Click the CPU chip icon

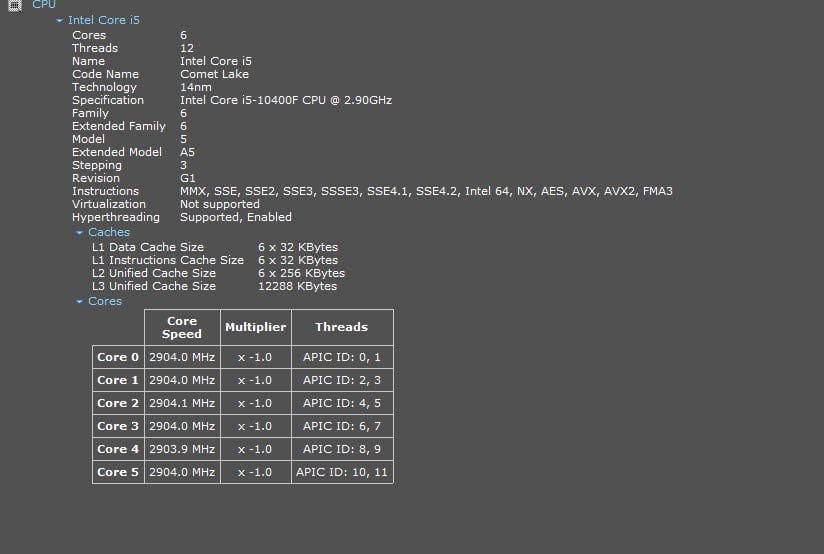pyautogui.click(x=15, y=5)
